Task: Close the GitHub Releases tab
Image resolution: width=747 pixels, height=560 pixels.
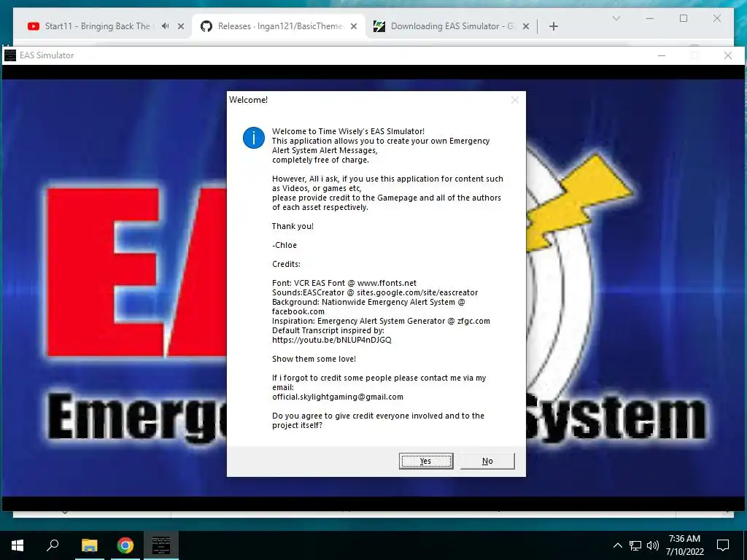Action: tap(354, 26)
